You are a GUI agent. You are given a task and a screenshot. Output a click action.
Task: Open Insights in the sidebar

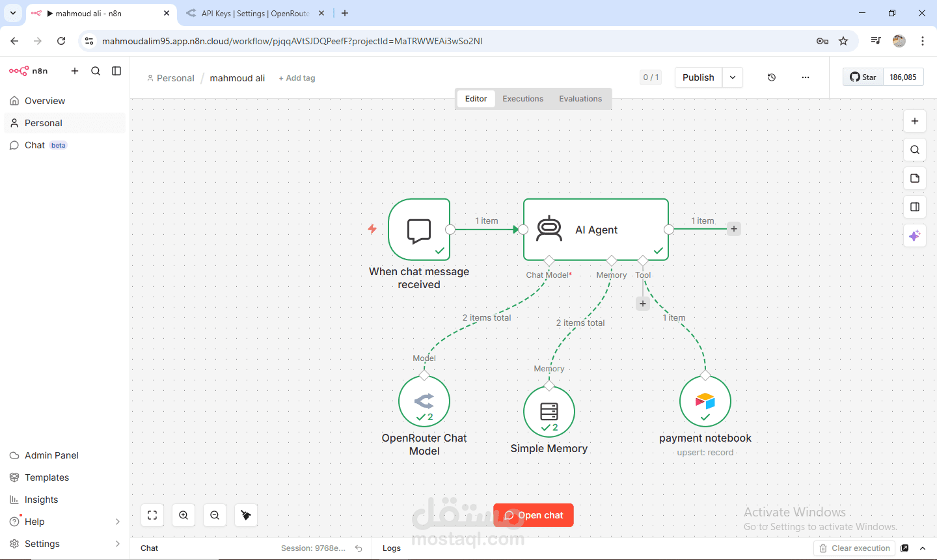tap(65, 500)
